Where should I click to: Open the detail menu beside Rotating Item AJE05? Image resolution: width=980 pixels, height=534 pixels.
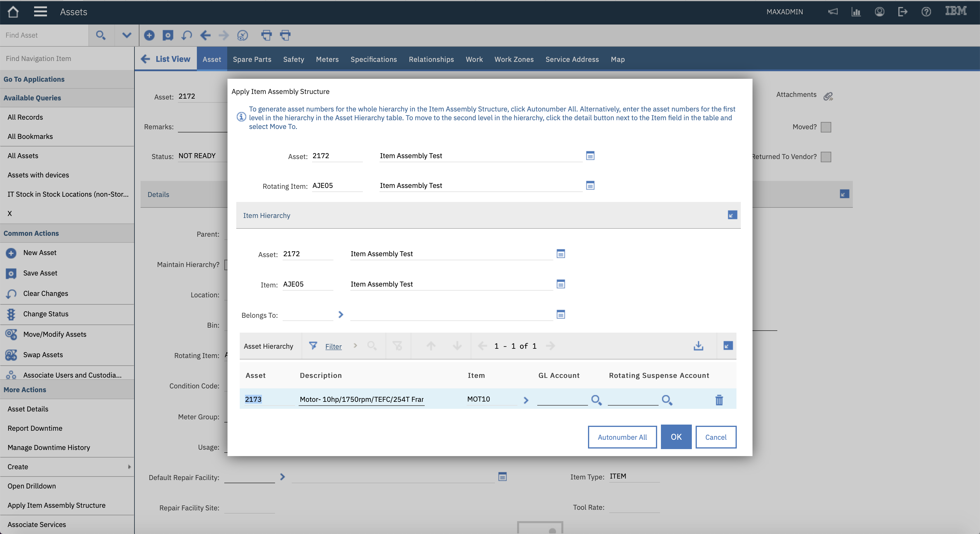(590, 186)
